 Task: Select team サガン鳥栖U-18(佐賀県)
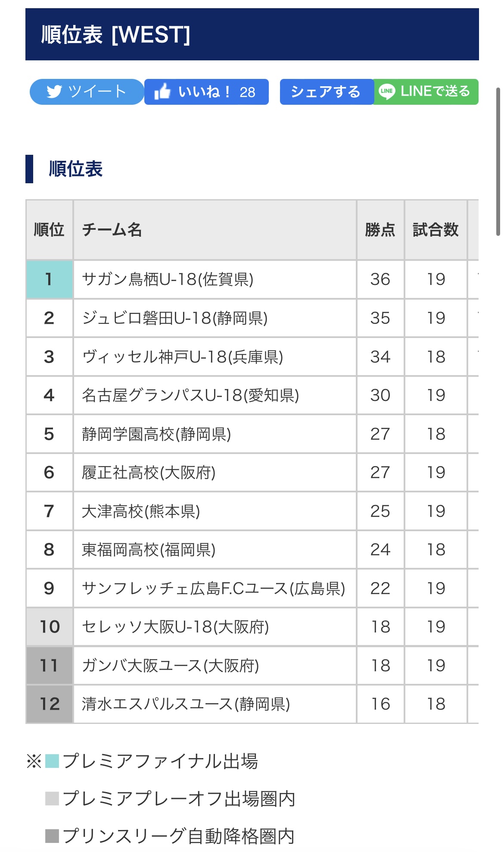(168, 279)
